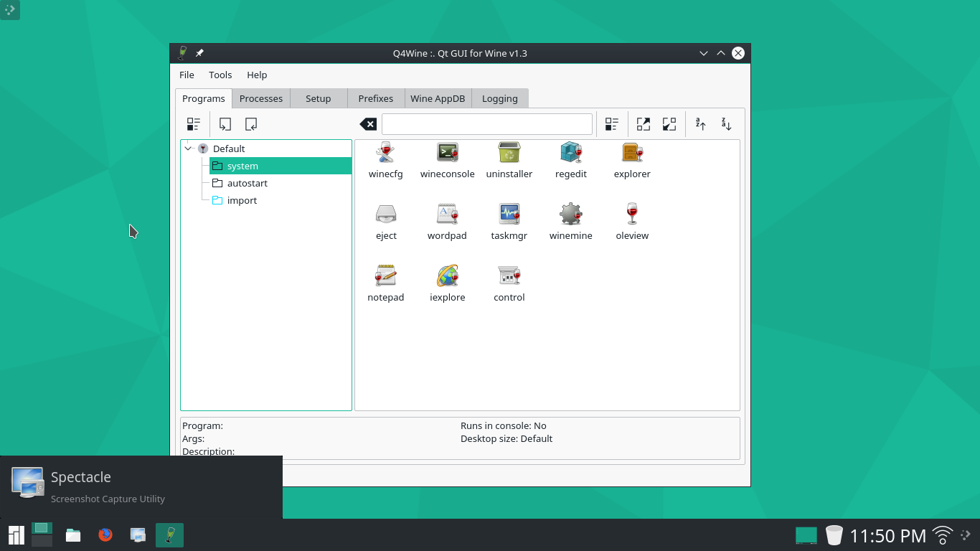
Task: Collapse the Default prefix tree node
Action: pos(189,149)
